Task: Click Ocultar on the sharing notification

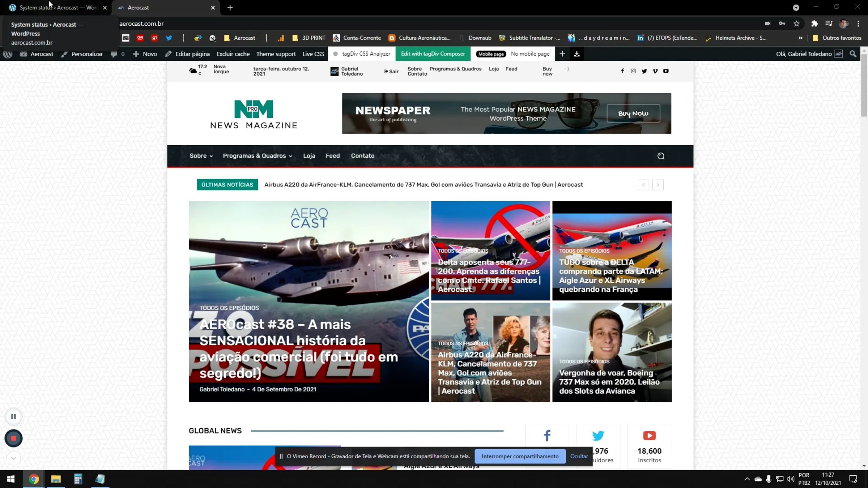Action: [579, 456]
